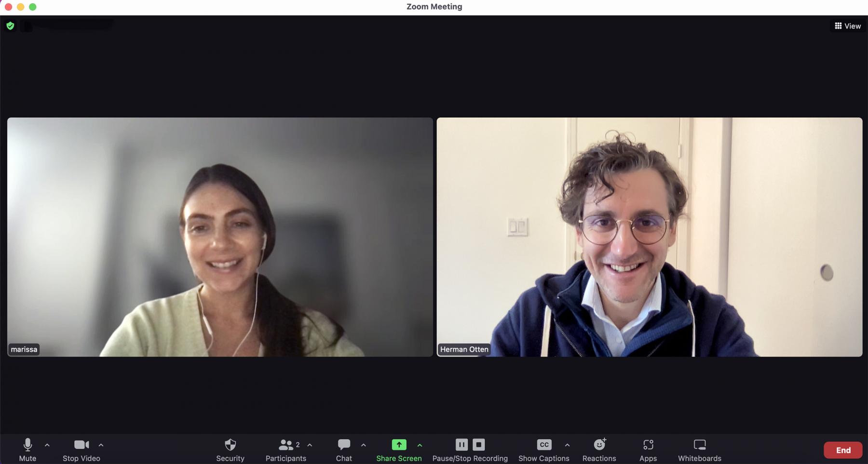Screen dimensions: 868x464
Task: Select Herman Otten's video tile
Action: click(x=649, y=237)
